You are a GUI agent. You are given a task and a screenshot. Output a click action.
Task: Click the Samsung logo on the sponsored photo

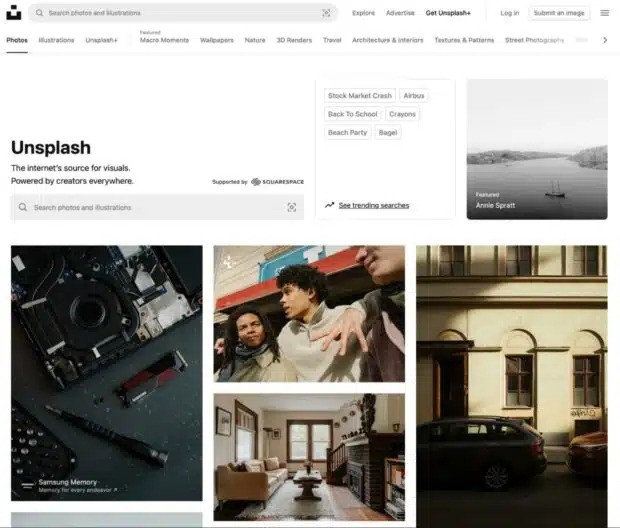point(27,485)
